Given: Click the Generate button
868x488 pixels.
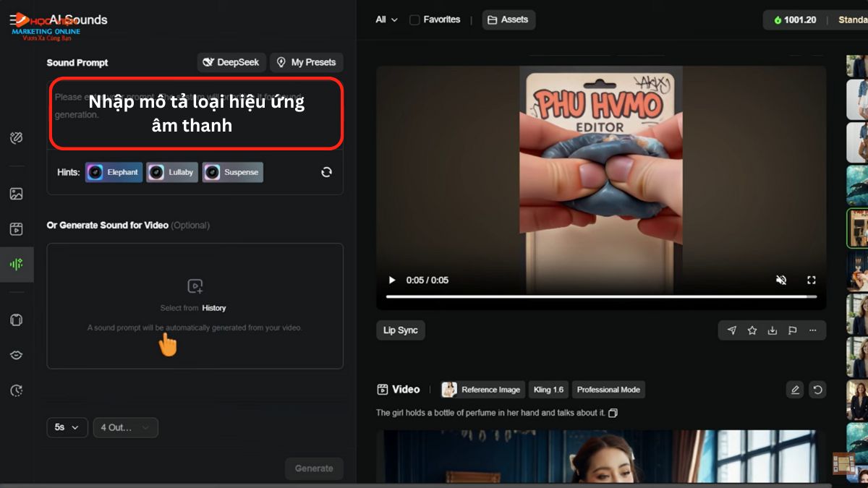Looking at the screenshot, I should [314, 468].
